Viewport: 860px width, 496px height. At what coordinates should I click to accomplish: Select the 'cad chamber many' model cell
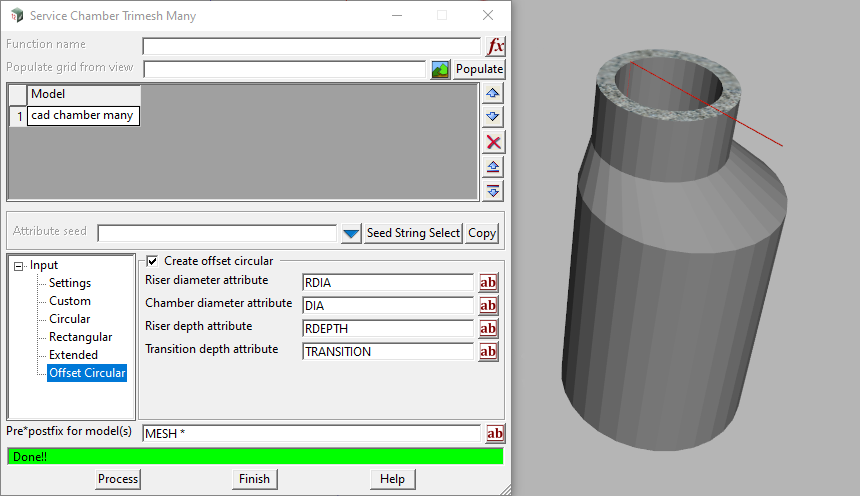(82, 116)
